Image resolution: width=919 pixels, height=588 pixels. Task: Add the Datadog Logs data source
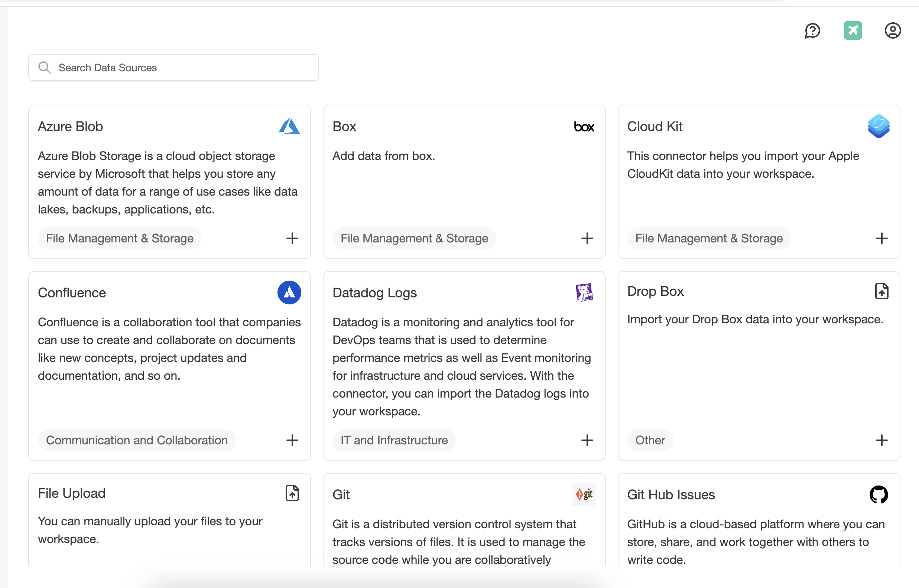pos(587,440)
